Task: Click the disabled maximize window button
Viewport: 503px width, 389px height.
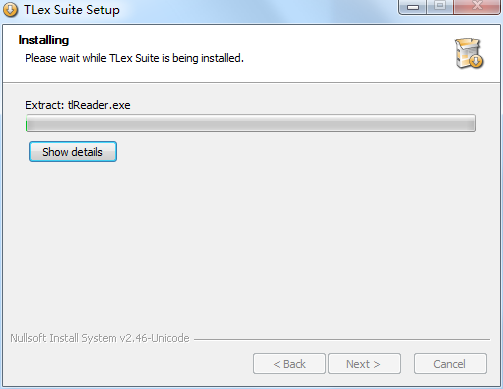Action: click(x=440, y=6)
